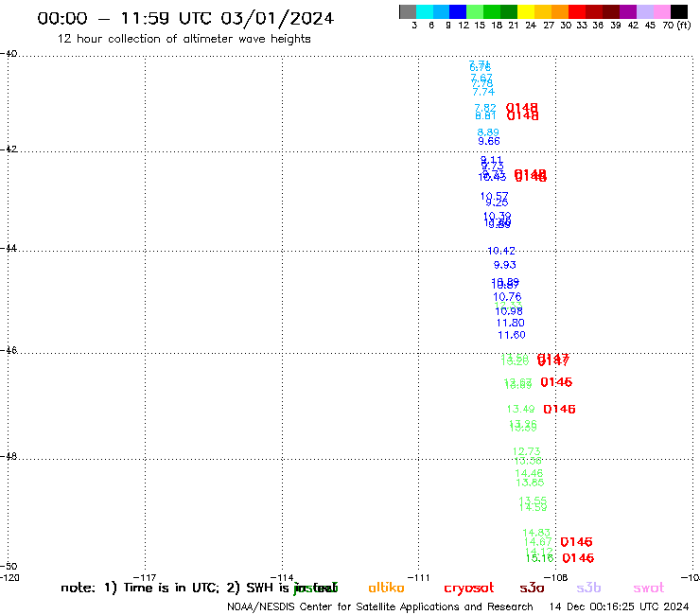Select the orange swatch in color scale

(x=560, y=11)
